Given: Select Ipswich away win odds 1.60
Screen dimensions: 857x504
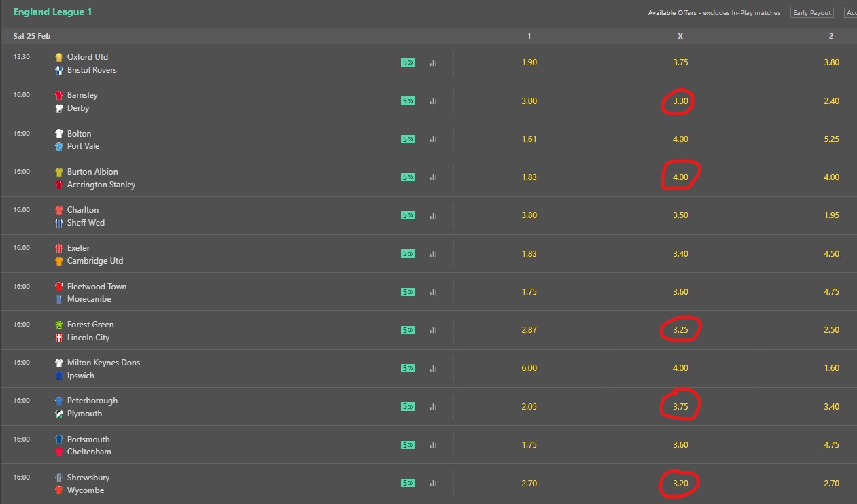Looking at the screenshot, I should coord(831,368).
